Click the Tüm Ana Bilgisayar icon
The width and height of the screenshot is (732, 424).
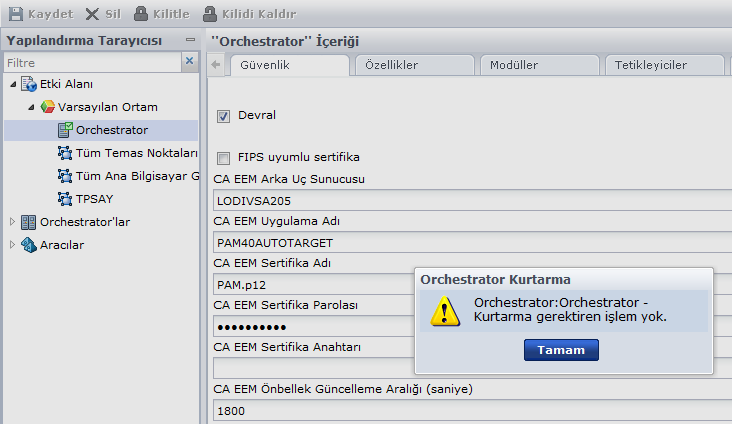point(65,176)
